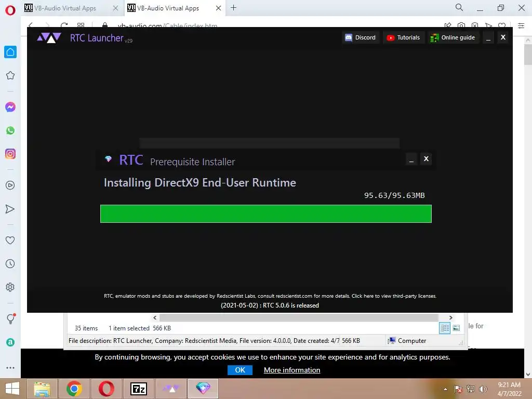The height and width of the screenshot is (399, 532).
Task: Open Pinboards heart in Opera sidebar
Action: (x=10, y=240)
